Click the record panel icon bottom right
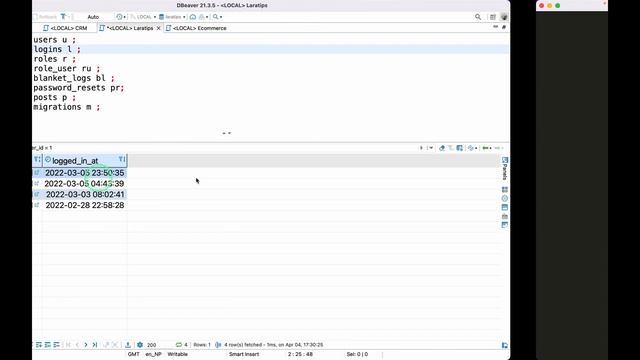The width and height of the screenshot is (640, 360). pyautogui.click(x=505, y=345)
